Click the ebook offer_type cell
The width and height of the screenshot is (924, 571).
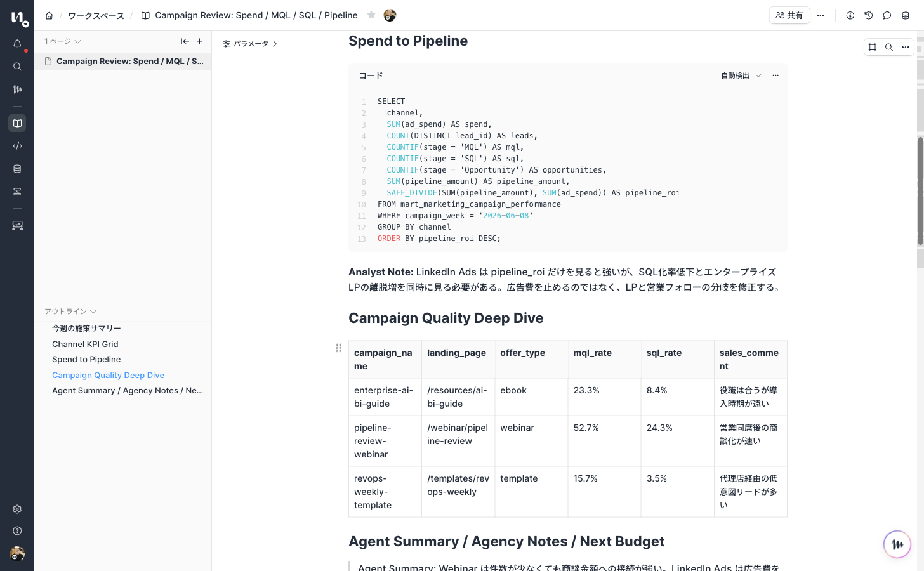point(531,397)
